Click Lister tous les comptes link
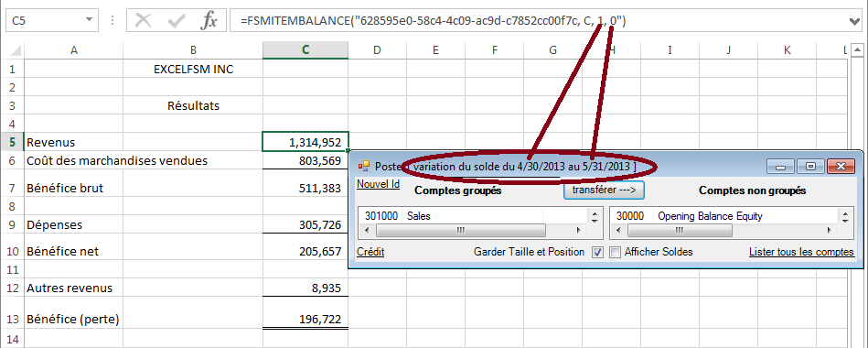The height and width of the screenshot is (348, 868). 801,252
